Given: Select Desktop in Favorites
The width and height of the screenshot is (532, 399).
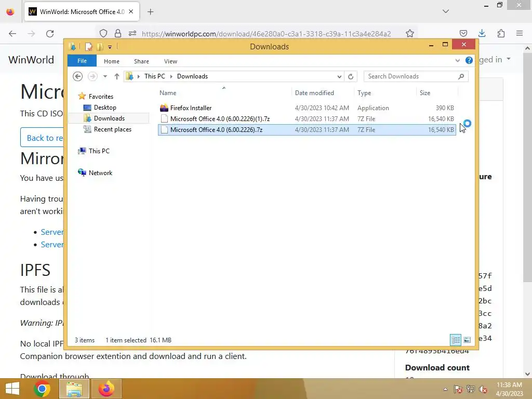Looking at the screenshot, I should [x=105, y=108].
